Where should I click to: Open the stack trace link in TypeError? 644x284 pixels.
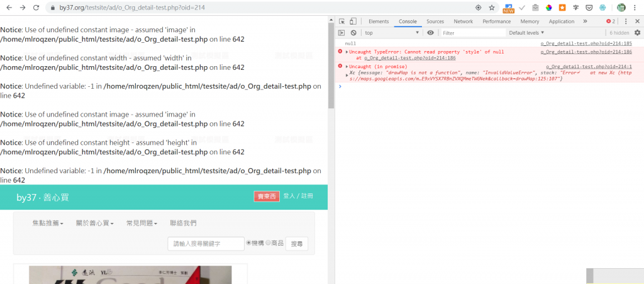(x=410, y=58)
